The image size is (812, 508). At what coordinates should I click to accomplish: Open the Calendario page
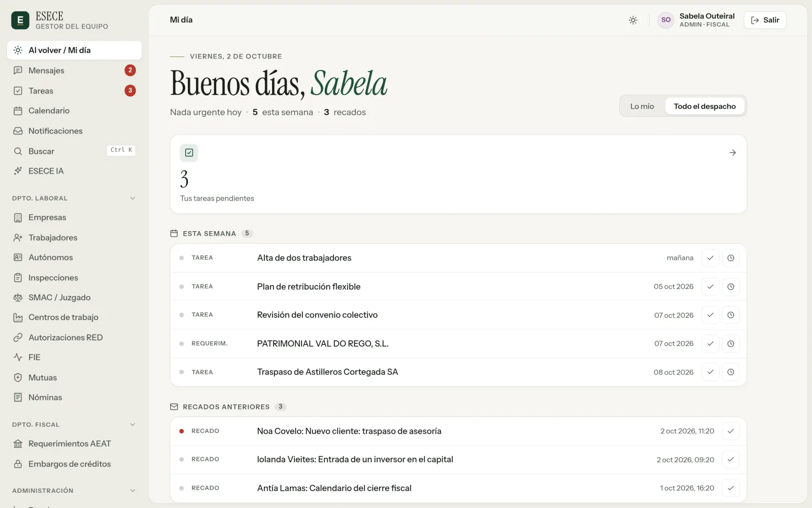(x=74, y=111)
